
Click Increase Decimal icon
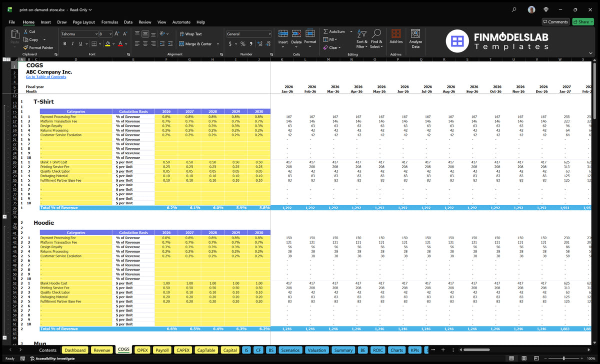(260, 43)
